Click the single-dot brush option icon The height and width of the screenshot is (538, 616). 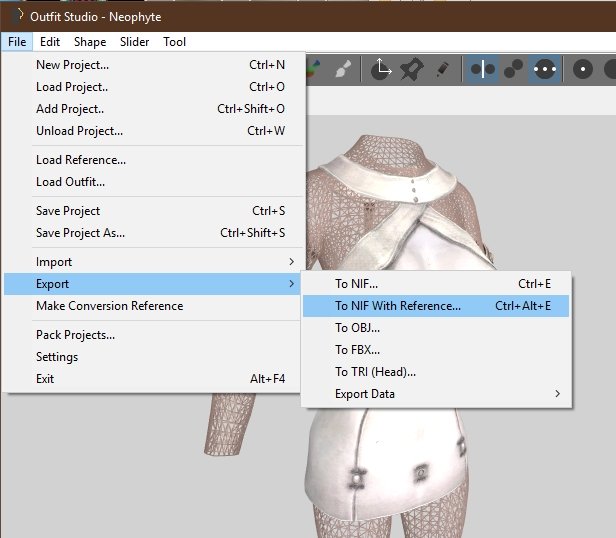pos(583,70)
